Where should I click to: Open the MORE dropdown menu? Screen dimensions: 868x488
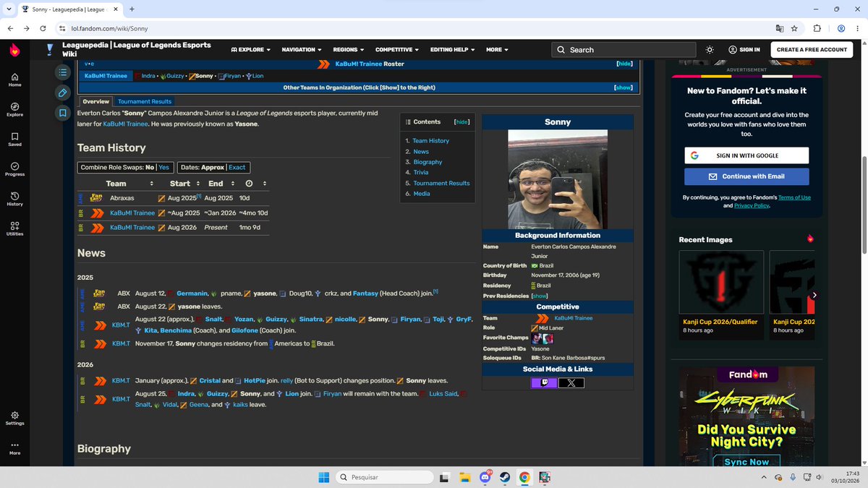(497, 50)
